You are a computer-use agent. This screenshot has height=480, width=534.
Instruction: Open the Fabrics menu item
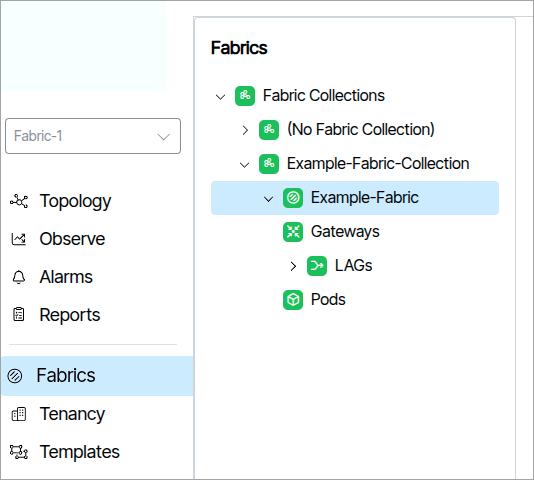(97, 376)
